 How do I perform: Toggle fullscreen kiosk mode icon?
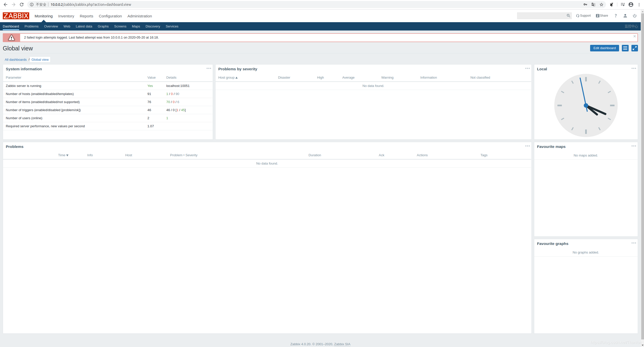click(635, 48)
